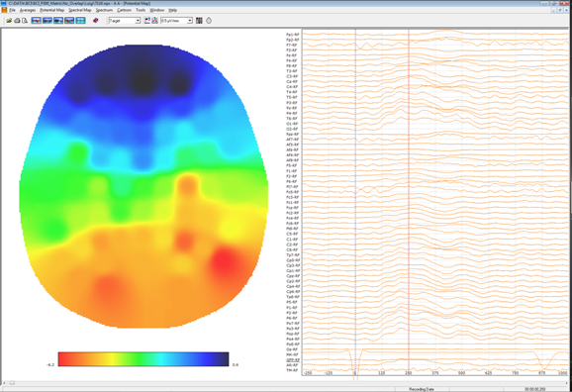
Task: Click the blue dotted zero-time marker line
Action: point(355,201)
